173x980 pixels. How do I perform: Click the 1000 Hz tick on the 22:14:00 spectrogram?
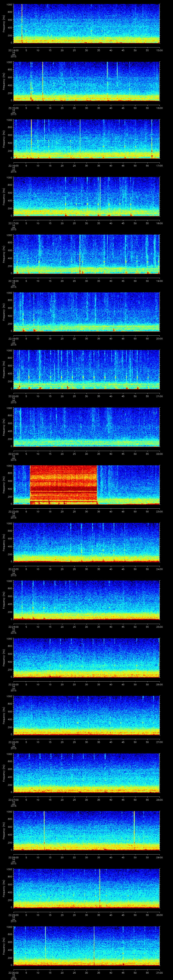coord(9,5)
